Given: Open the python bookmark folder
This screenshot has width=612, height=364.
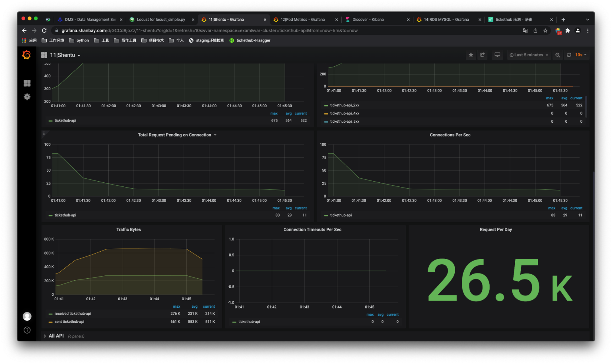Looking at the screenshot, I should click(x=79, y=40).
